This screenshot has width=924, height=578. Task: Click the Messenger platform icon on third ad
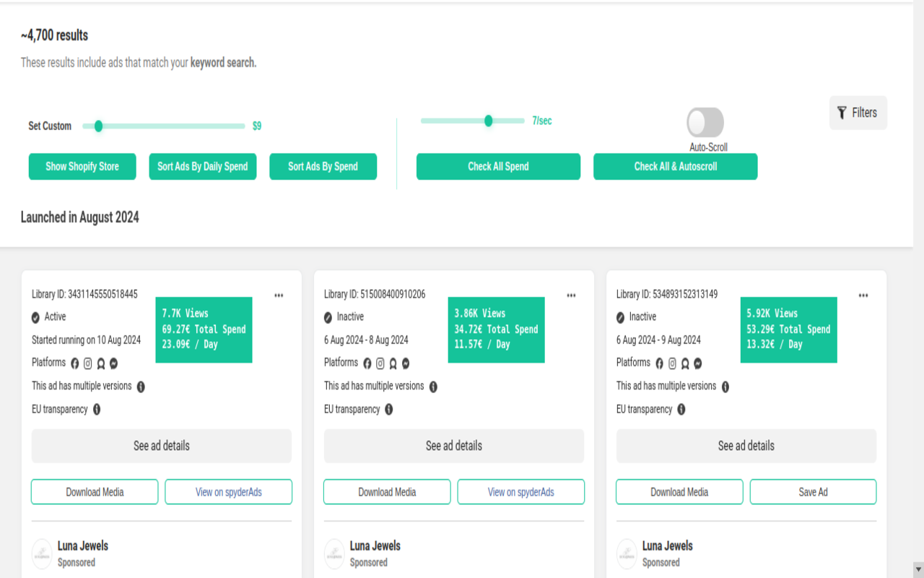(698, 363)
